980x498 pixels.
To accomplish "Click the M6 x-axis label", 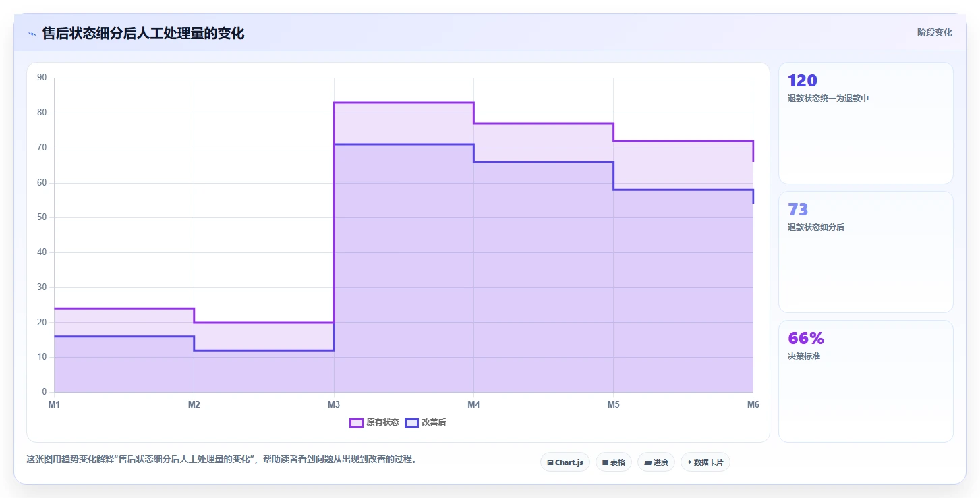I will click(x=753, y=404).
